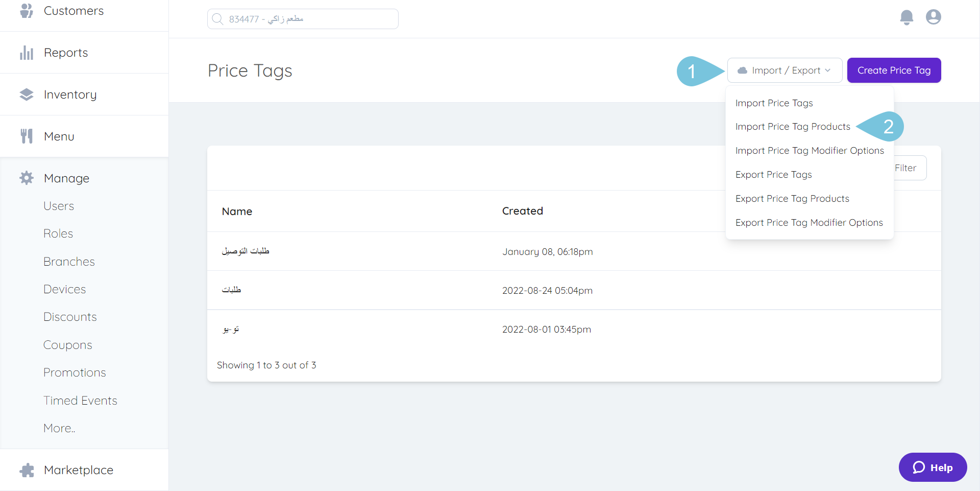Select Export Price Tags option
The width and height of the screenshot is (980, 491).
pos(774,174)
